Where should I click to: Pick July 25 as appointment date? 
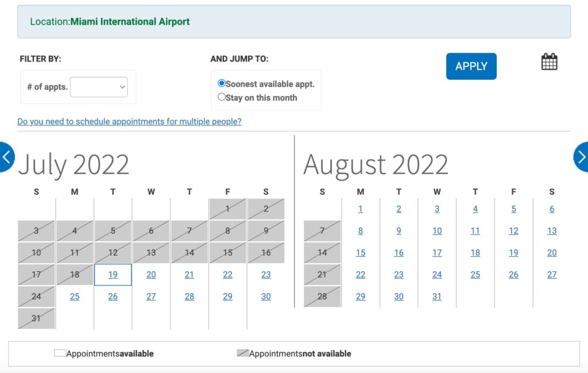[74, 297]
